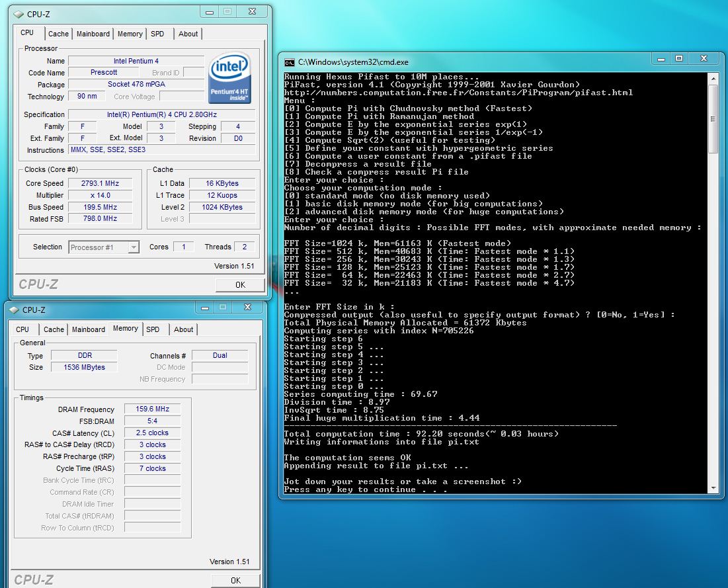Click the Package value 'Socket 478 mPGA'
Screen dimensions: 728x588
(136, 84)
